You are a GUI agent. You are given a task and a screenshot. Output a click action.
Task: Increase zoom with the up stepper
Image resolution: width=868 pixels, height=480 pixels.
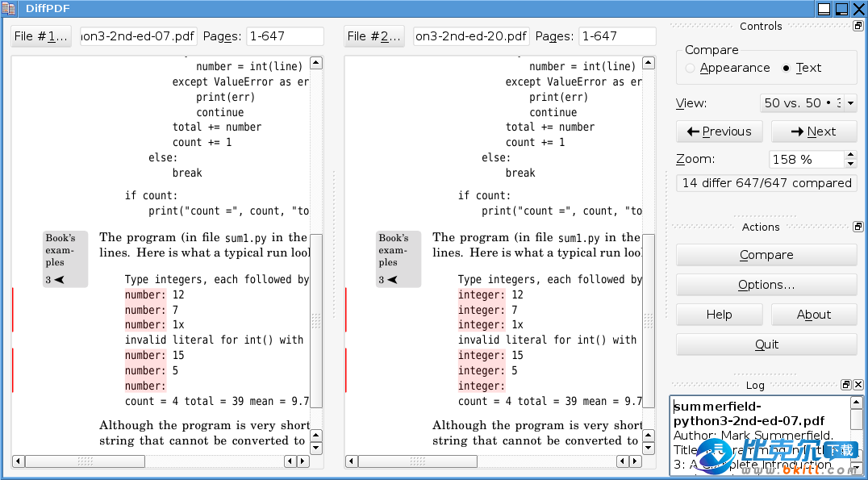850,155
